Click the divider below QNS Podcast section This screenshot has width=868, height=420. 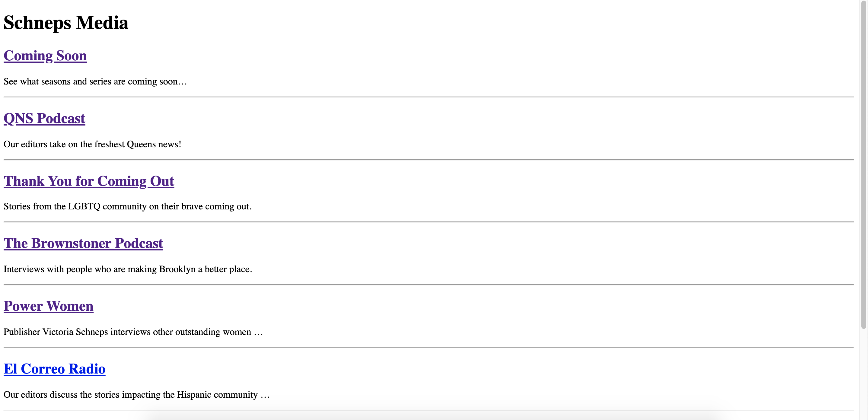tap(429, 160)
